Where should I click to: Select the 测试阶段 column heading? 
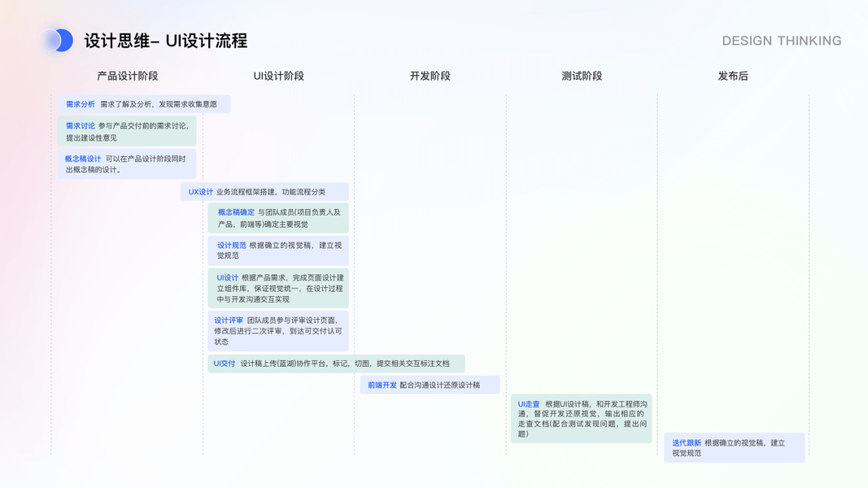point(582,76)
